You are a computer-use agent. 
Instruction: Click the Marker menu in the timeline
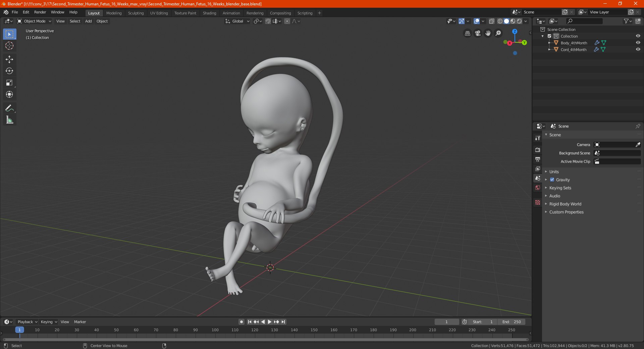80,322
